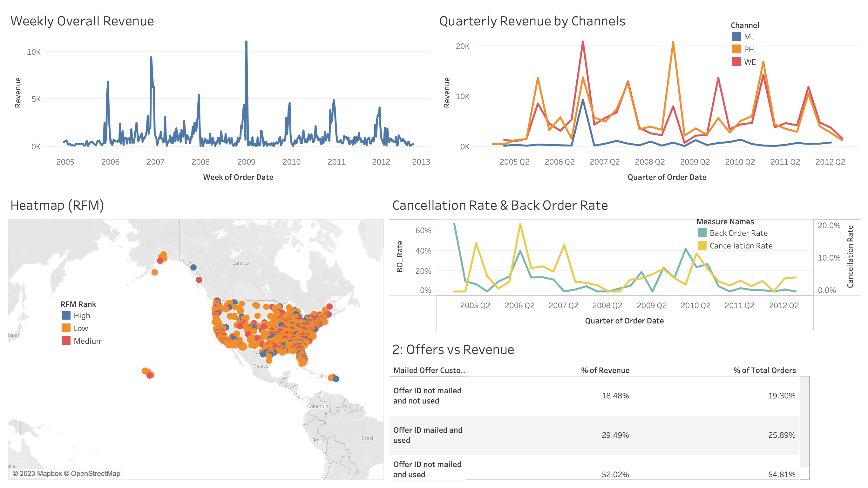Select the Medium RFM Rank legend marker

66,341
